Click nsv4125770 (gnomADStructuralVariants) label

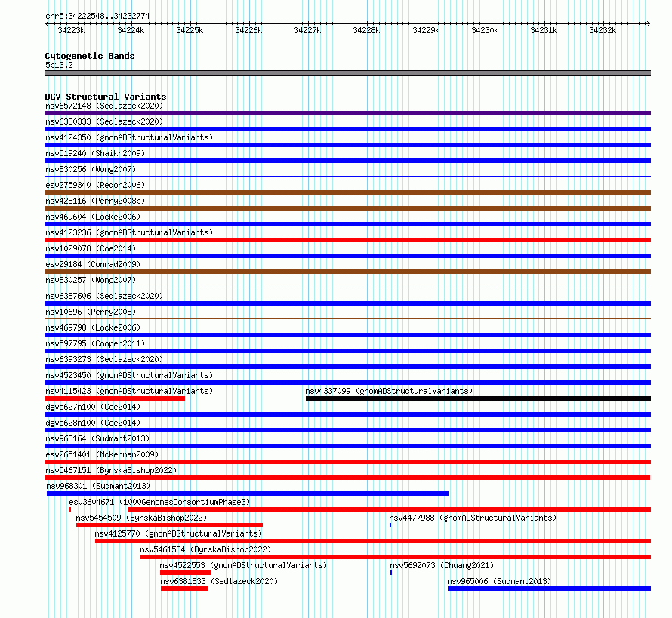(x=178, y=533)
